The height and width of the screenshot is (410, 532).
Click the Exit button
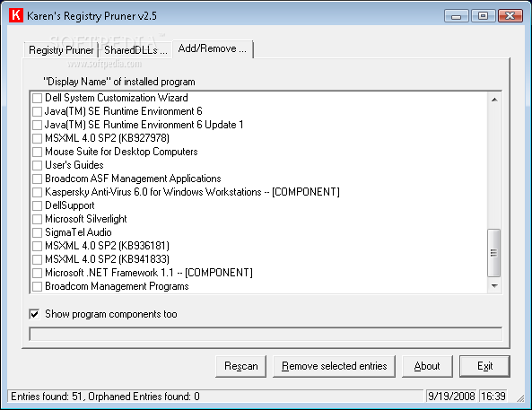(484, 366)
